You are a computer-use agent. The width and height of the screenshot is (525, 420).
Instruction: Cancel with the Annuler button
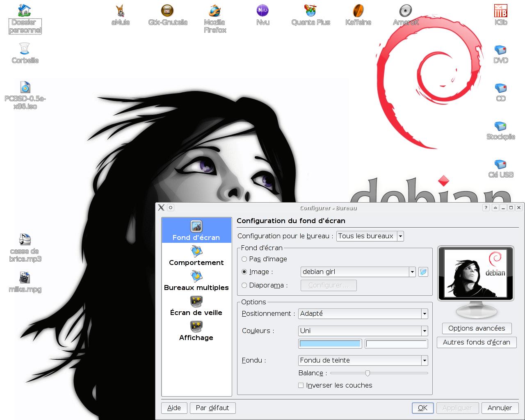click(x=500, y=408)
